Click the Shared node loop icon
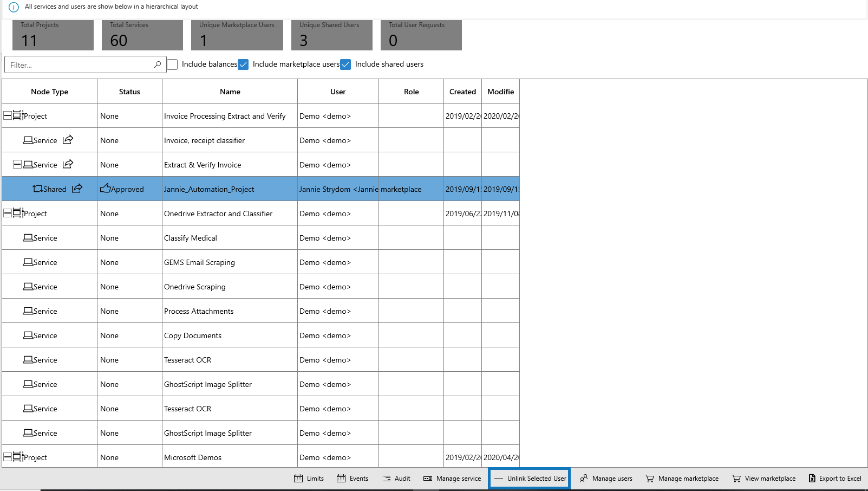 37,189
